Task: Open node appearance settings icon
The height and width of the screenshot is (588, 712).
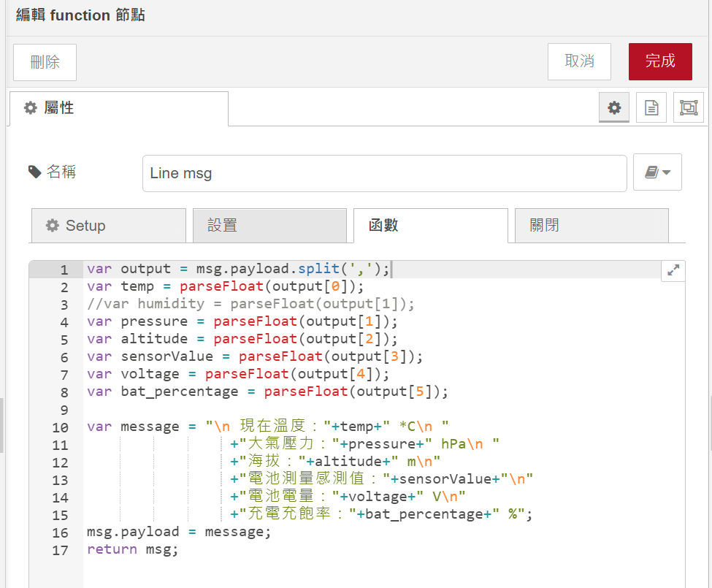Action: 688,107
